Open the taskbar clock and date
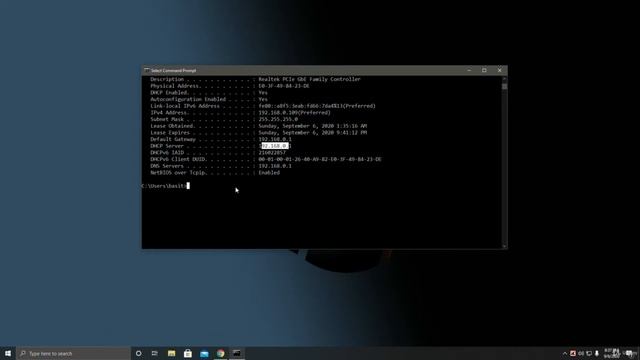The width and height of the screenshot is (640, 360). tap(612, 353)
